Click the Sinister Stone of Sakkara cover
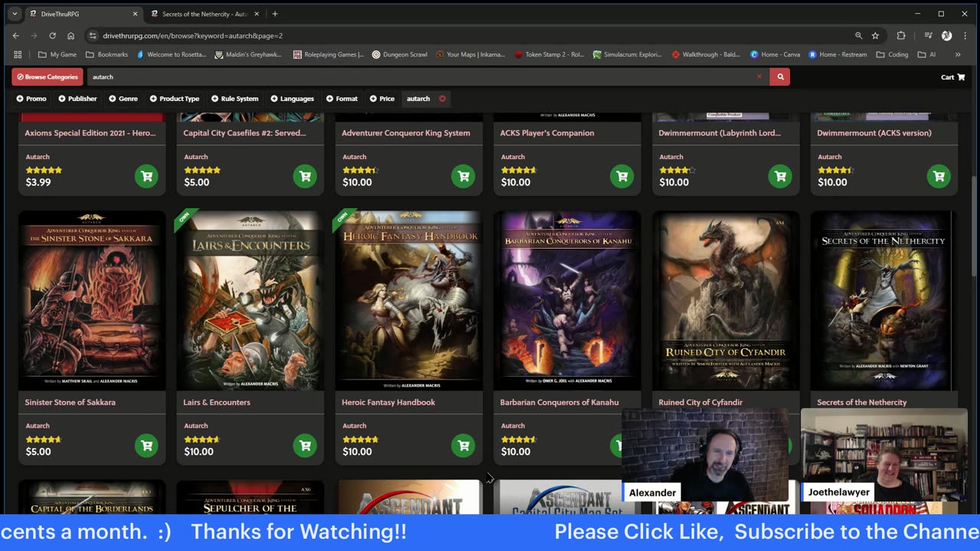 tap(92, 300)
